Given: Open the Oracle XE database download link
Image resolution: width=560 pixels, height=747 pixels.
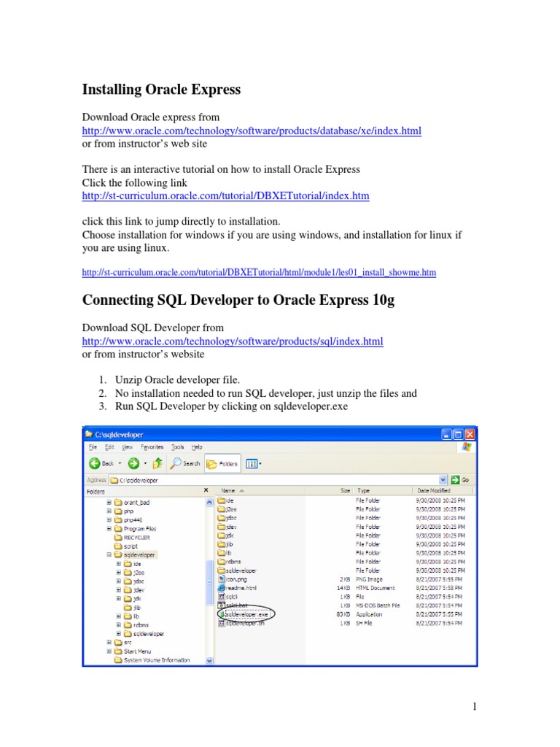Looking at the screenshot, I should click(252, 131).
